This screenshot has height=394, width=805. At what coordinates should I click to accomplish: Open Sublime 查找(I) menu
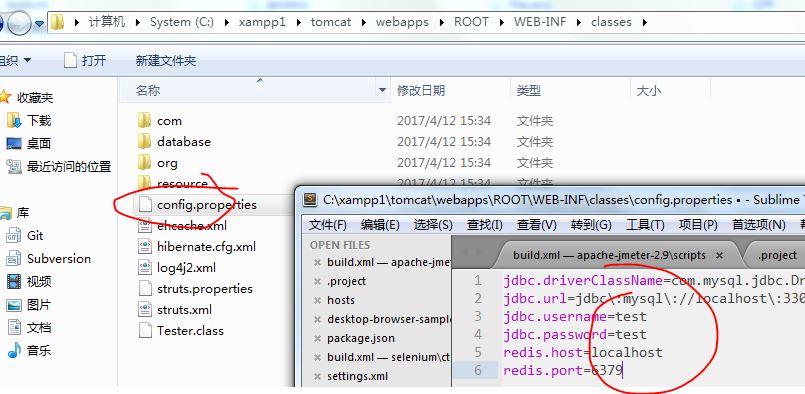click(485, 224)
